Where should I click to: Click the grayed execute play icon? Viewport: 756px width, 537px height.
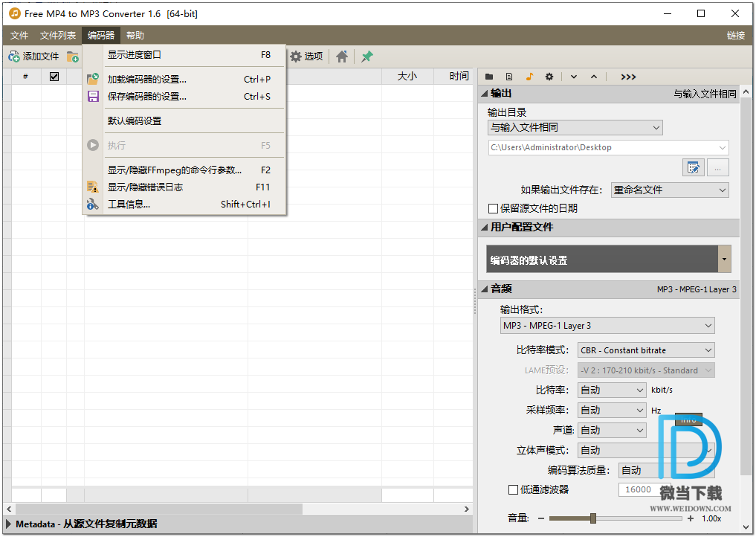click(93, 145)
